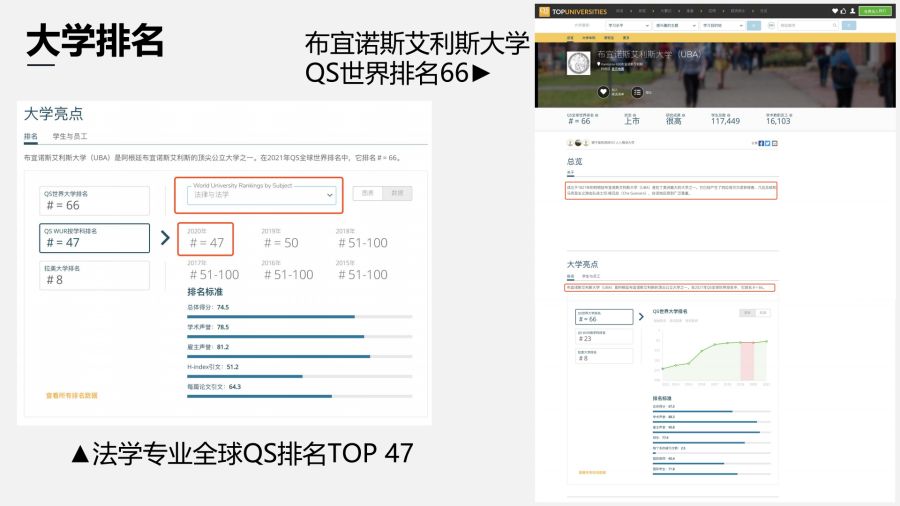
Task: Click the green button in the top-right header
Action: click(x=875, y=11)
